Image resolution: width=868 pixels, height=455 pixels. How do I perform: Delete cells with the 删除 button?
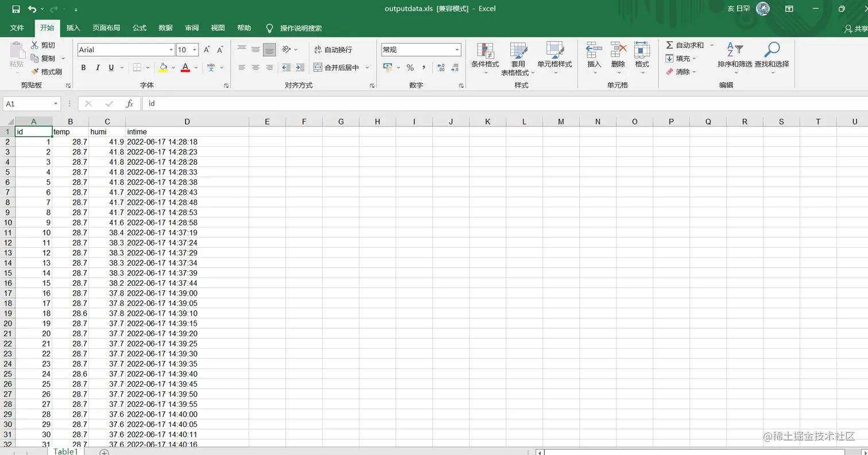[x=618, y=59]
